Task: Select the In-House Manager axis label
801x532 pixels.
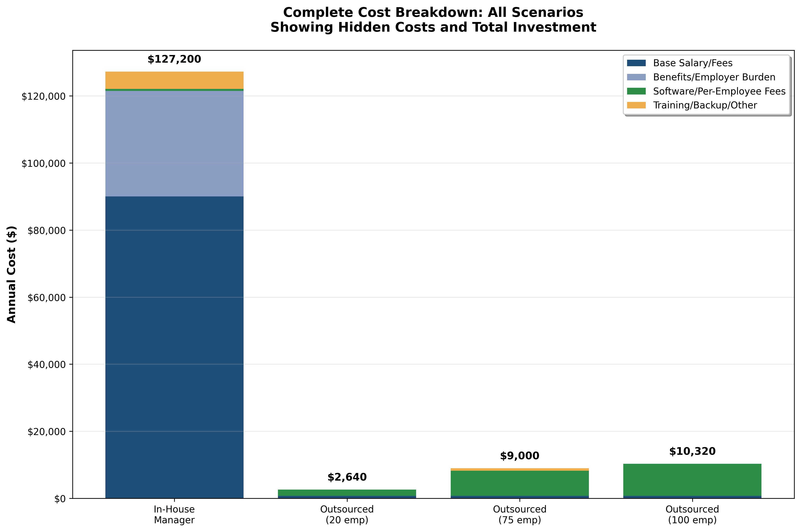Action: [174, 514]
